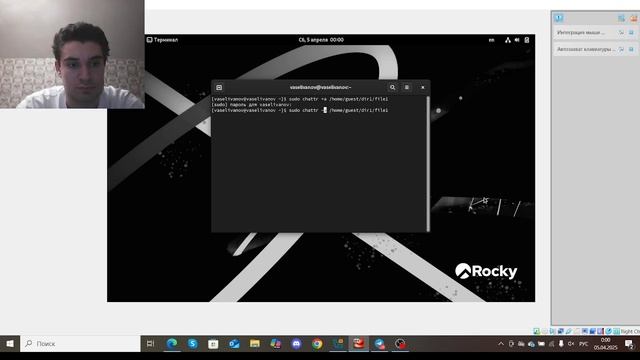640x360 pixels.
Task: Open the screen recorder app on the taskbar
Action: click(x=400, y=344)
